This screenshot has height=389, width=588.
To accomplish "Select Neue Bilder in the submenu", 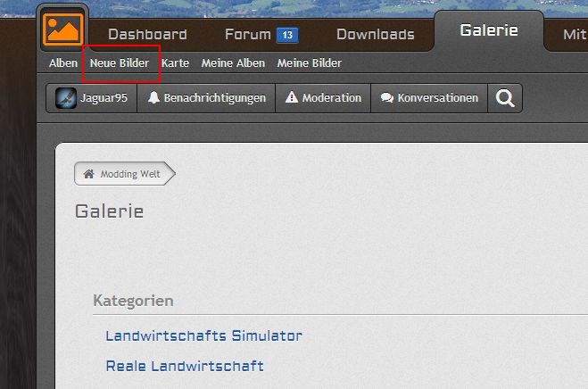I will click(x=120, y=63).
